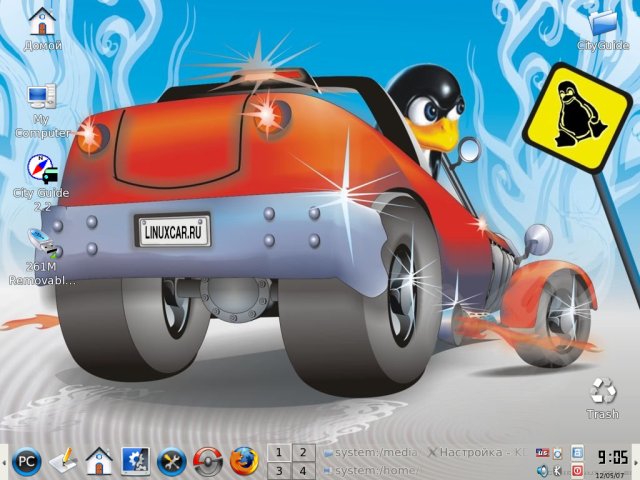Switch to virtual desktop 4
Screen dimensions: 640x480
click(x=302, y=471)
